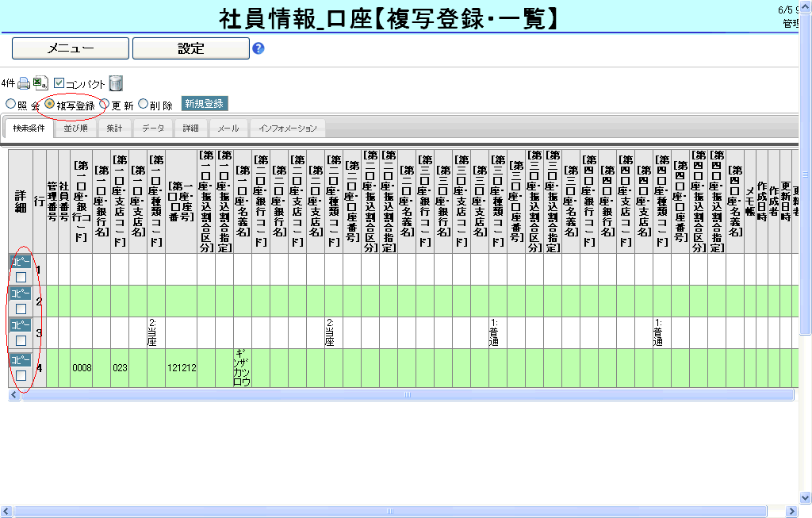This screenshot has height=518, width=812.
Task: Select the 照会 radio button
Action: (10, 104)
